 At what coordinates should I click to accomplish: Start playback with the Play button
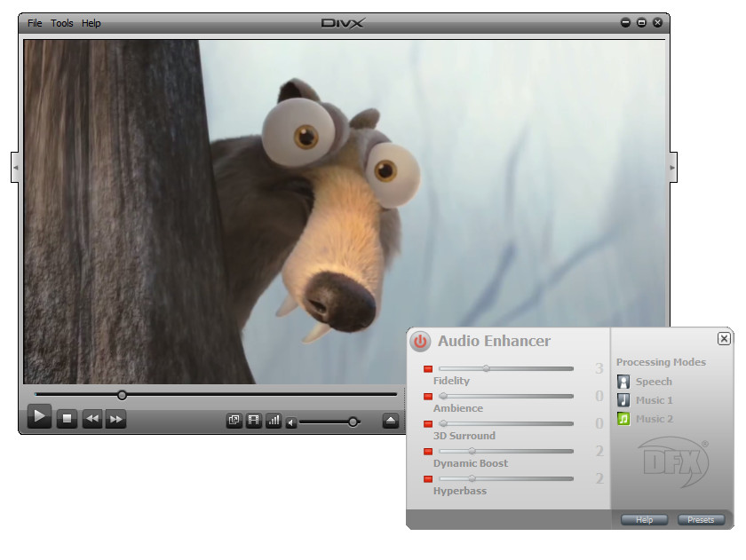point(39,417)
